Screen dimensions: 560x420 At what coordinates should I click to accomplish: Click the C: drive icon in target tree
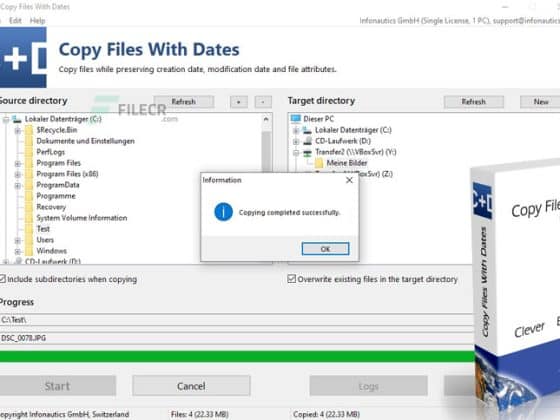[307, 130]
